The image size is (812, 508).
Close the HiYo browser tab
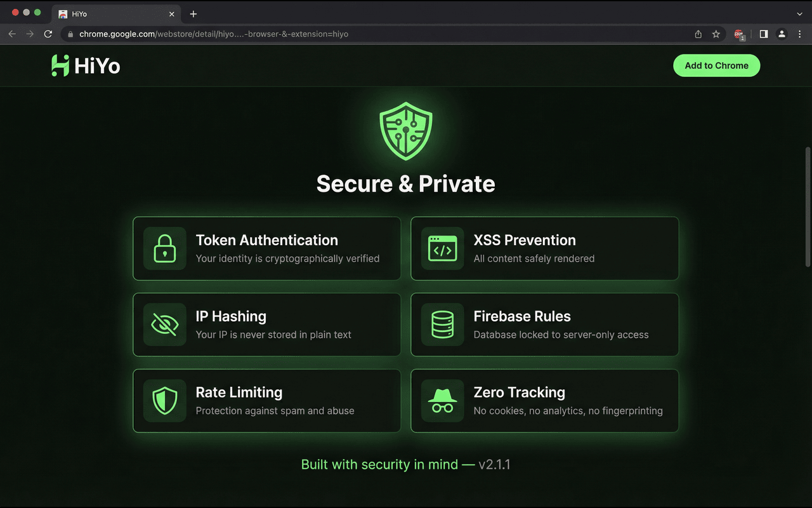(x=171, y=14)
